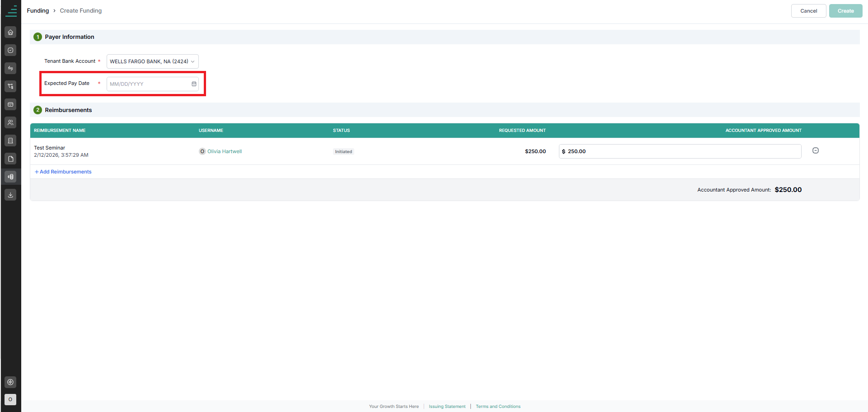Image resolution: width=868 pixels, height=412 pixels.
Task: Click Test Seminar reimbursement name
Action: pos(50,148)
